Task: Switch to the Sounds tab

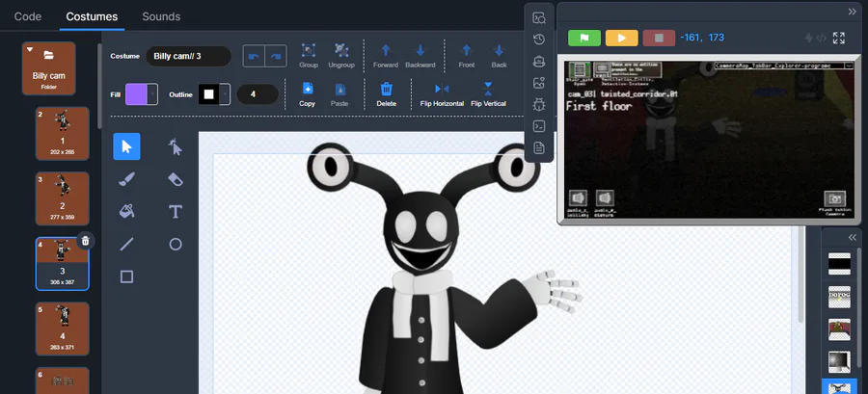Action: [x=161, y=16]
